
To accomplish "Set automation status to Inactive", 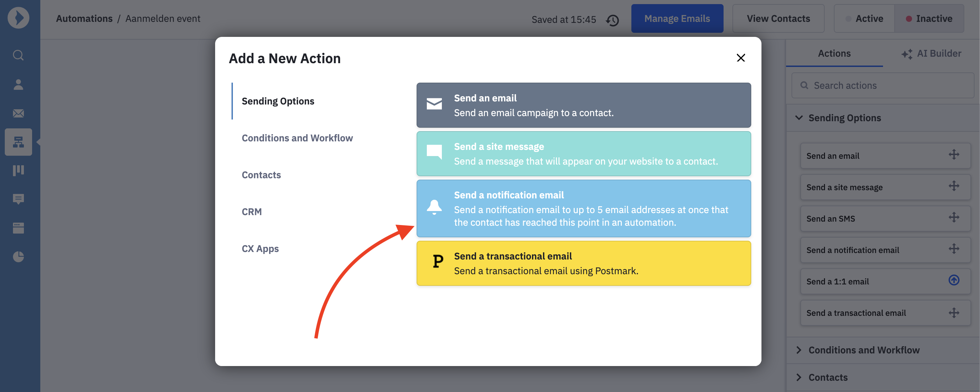I will tap(929, 19).
